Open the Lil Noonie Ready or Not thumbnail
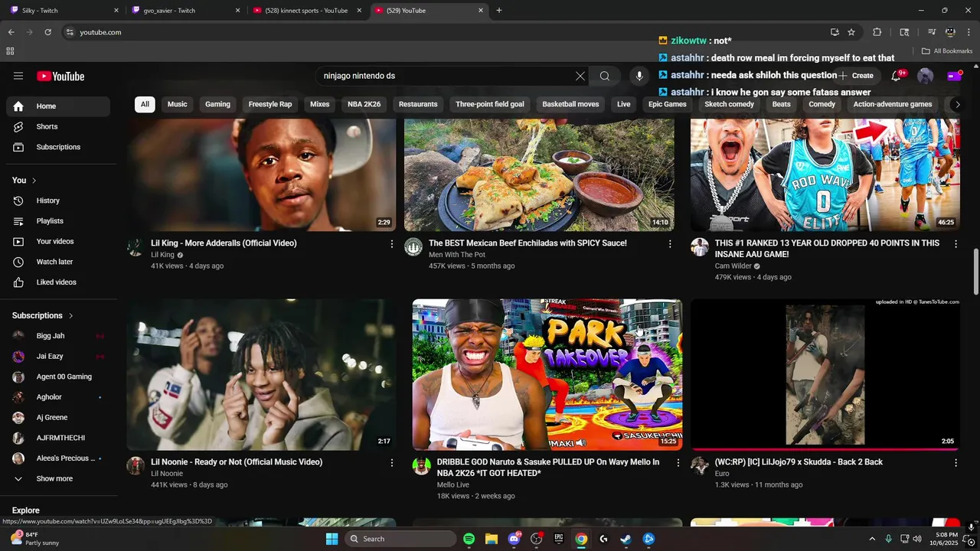The height and width of the screenshot is (551, 980). [261, 375]
